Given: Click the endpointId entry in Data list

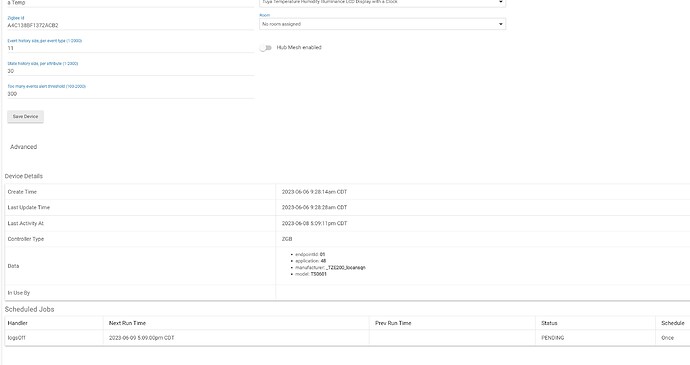Looking at the screenshot, I should [310, 254].
